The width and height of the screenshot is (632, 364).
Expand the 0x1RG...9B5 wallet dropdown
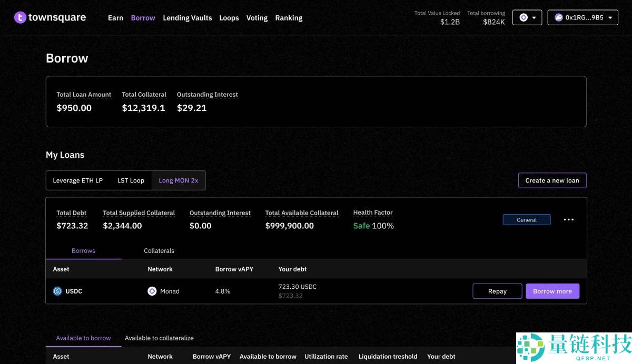582,17
